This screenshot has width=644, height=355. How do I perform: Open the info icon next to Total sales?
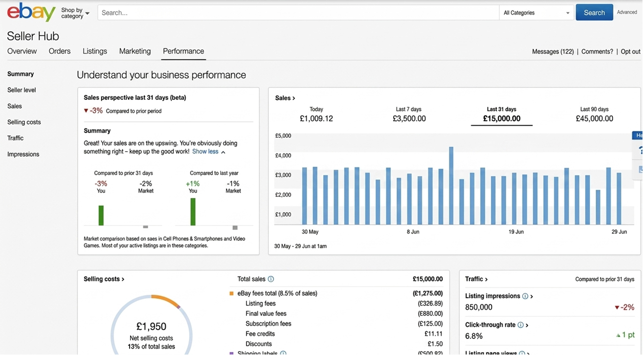(x=271, y=279)
